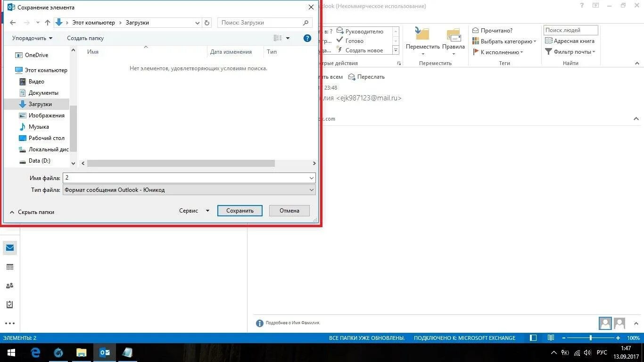Open the view options dropdown arrow
Viewport: 644px width, 362px height.
[x=288, y=38]
